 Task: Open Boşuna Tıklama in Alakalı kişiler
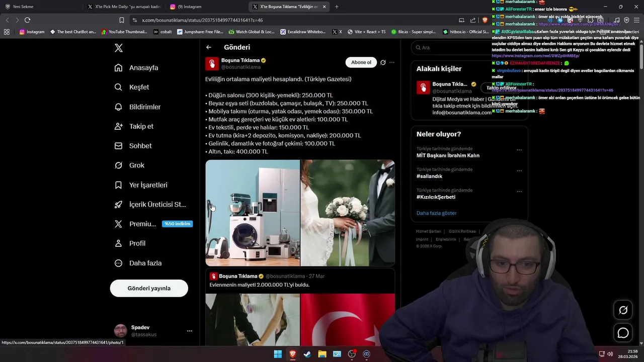coord(450,84)
